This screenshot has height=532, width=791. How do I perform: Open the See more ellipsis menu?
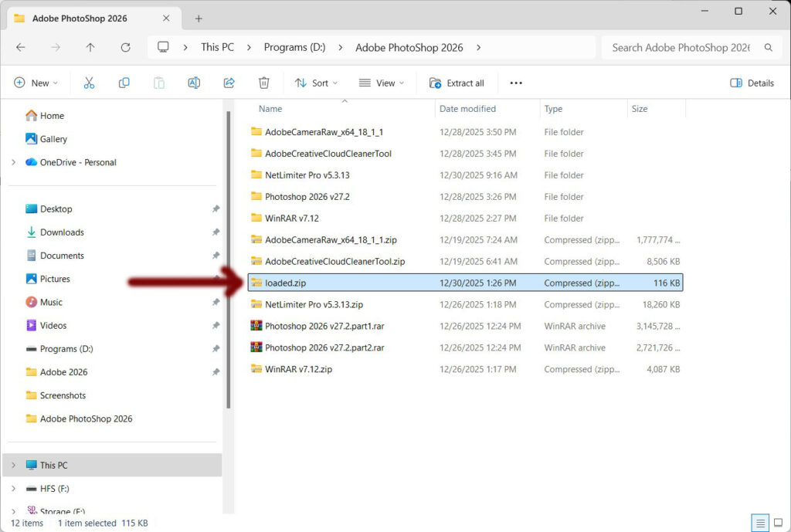click(x=516, y=83)
